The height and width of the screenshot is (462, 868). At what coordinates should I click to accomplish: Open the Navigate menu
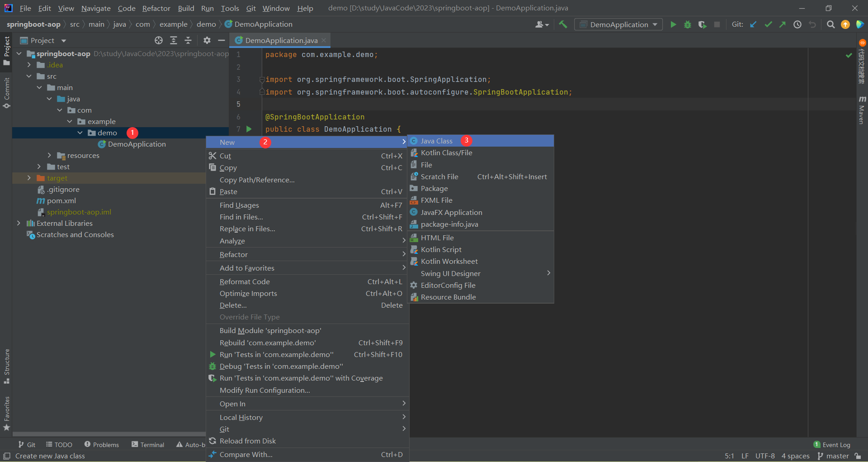(96, 8)
